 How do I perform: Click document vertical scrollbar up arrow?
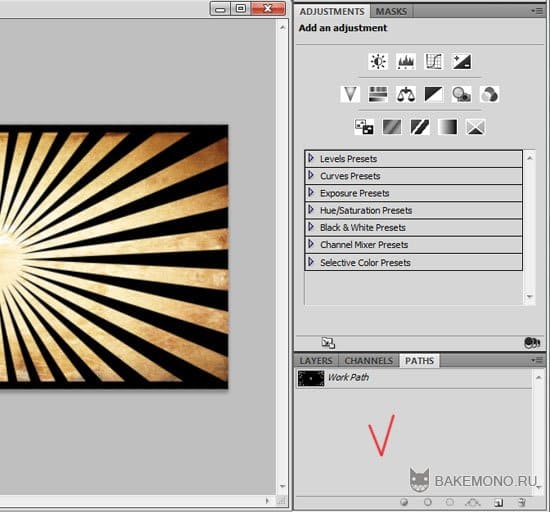(x=282, y=27)
